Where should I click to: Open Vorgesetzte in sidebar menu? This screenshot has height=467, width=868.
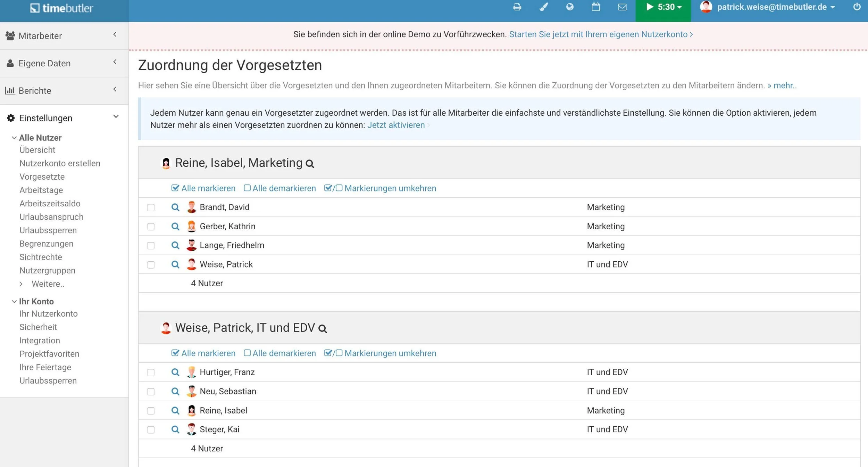click(42, 177)
